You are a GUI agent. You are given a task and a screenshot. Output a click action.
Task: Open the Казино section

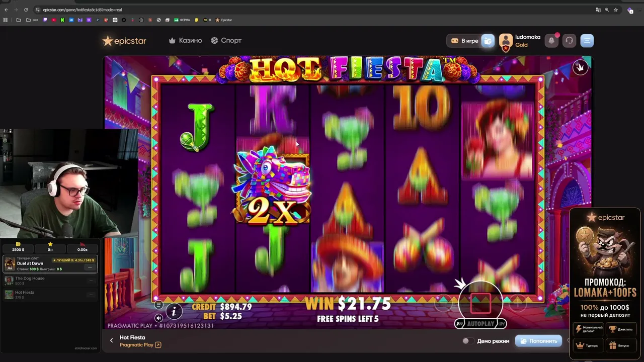tap(185, 40)
